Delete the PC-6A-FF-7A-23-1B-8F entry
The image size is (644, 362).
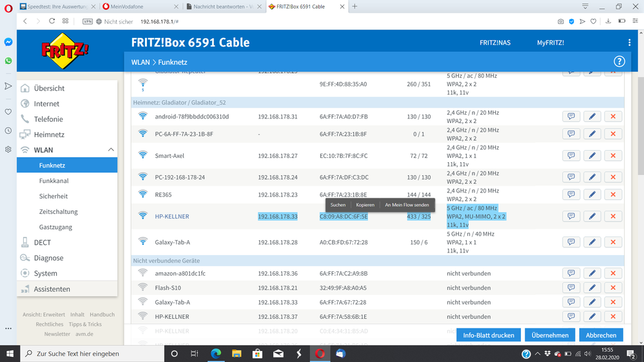click(x=613, y=134)
